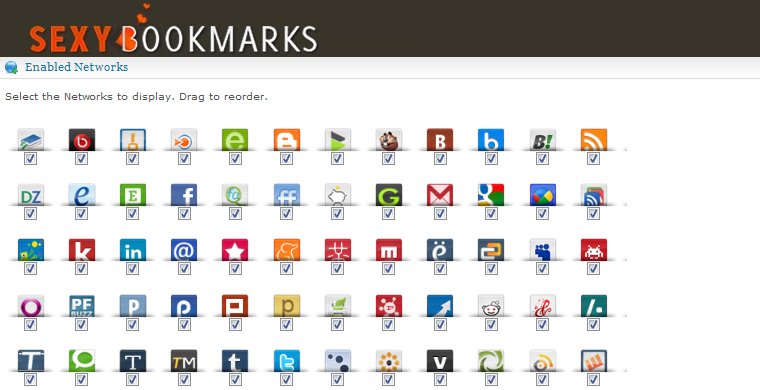The height and width of the screenshot is (390, 760).
Task: Select the Google Buzz icon
Action: click(542, 195)
